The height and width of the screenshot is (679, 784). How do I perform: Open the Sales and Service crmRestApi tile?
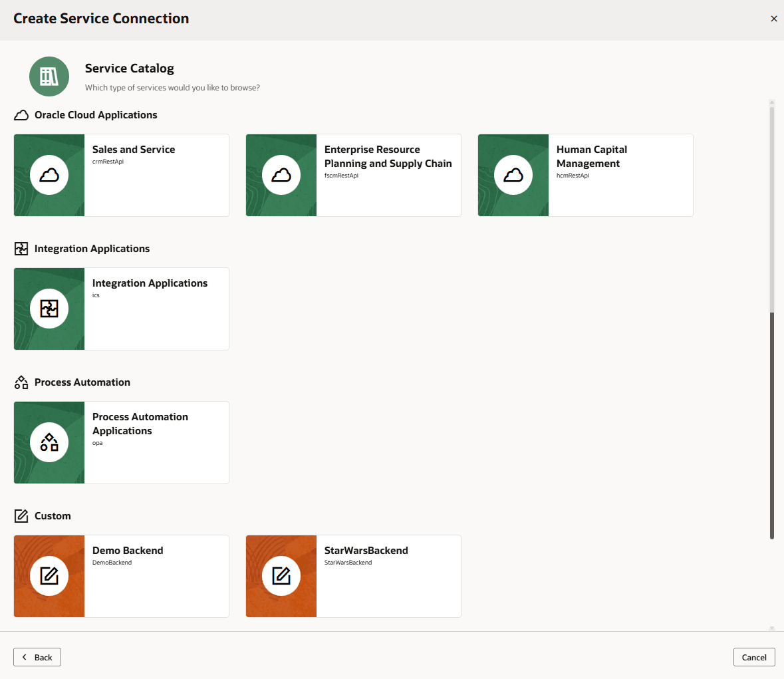pos(156,175)
